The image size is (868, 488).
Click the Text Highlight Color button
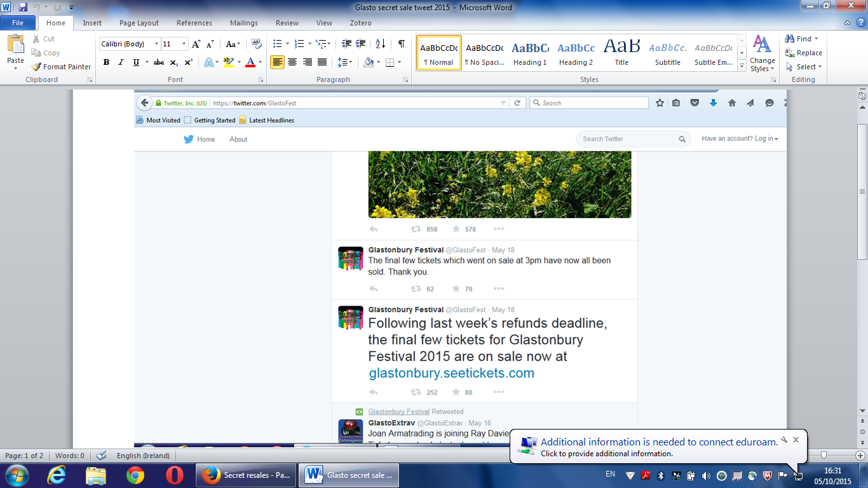[x=229, y=62]
